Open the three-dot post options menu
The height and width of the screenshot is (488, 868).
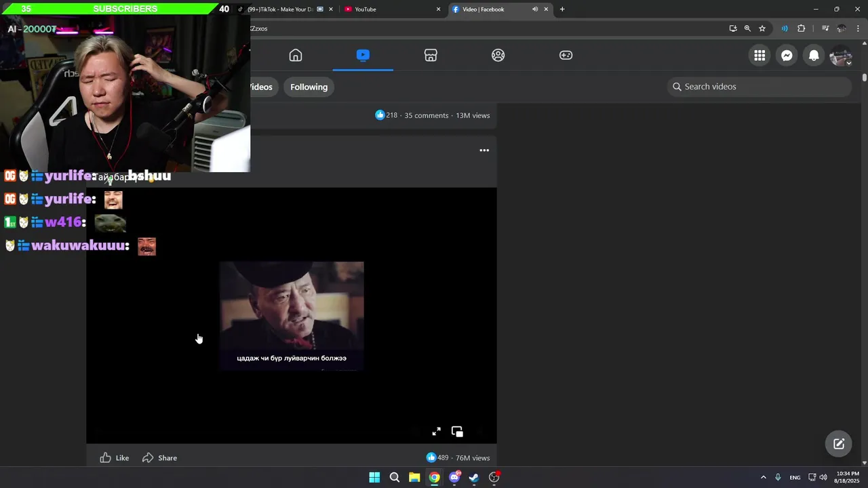[x=484, y=150]
